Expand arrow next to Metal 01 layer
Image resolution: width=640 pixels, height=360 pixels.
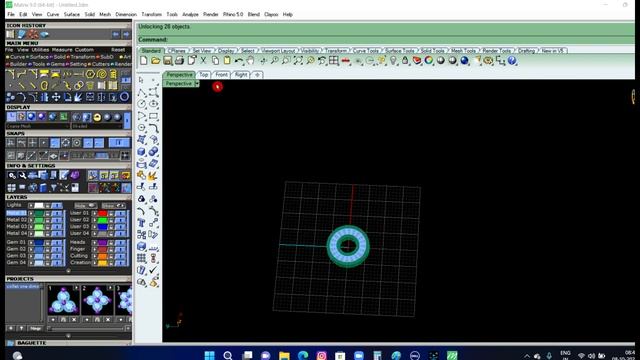pos(31,213)
